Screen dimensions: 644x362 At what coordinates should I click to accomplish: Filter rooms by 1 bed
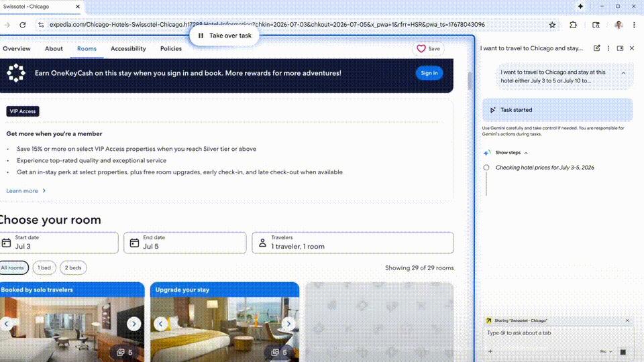click(x=44, y=268)
